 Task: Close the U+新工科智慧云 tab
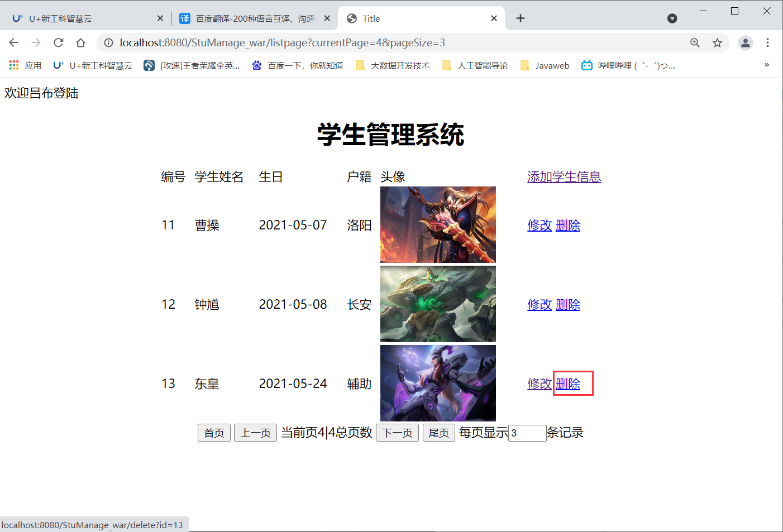tap(160, 18)
